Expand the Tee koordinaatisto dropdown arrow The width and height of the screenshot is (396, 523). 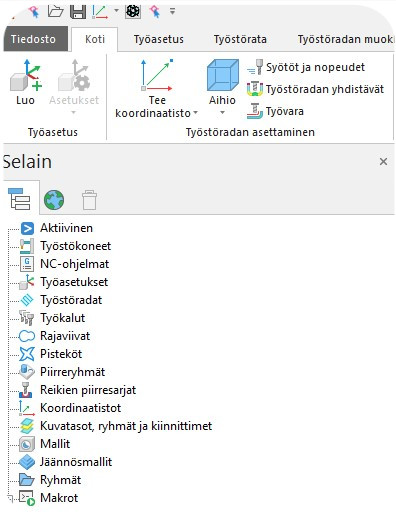(x=195, y=113)
